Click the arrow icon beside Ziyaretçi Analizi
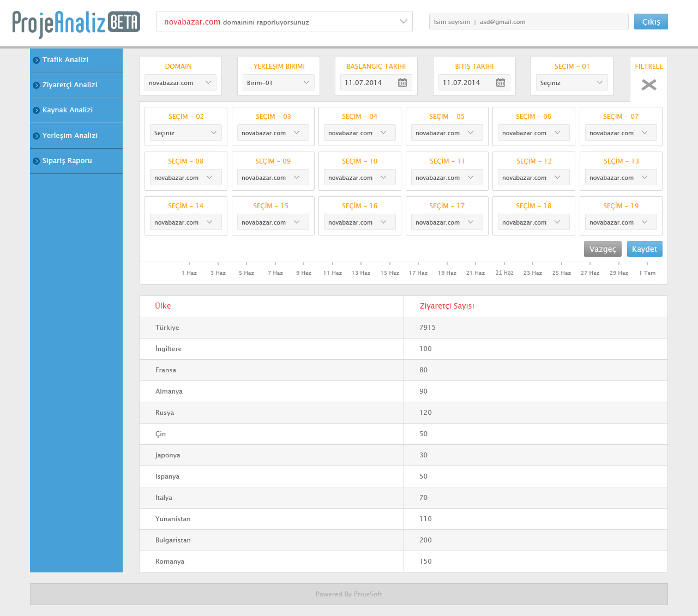This screenshot has width=698, height=616. pyautogui.click(x=37, y=85)
